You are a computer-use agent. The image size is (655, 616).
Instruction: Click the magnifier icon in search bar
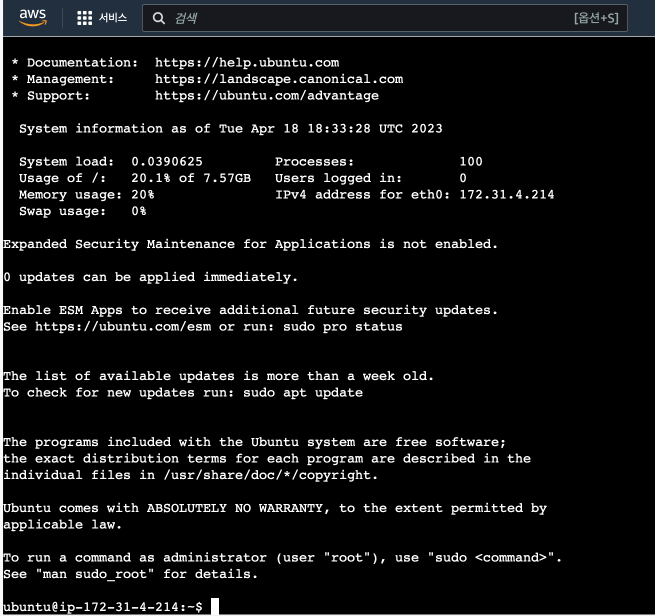(x=158, y=18)
